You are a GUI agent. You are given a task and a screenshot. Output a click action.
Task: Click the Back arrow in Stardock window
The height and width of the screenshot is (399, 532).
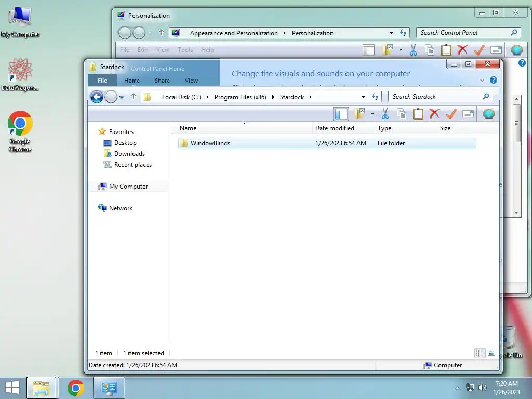[x=97, y=97]
